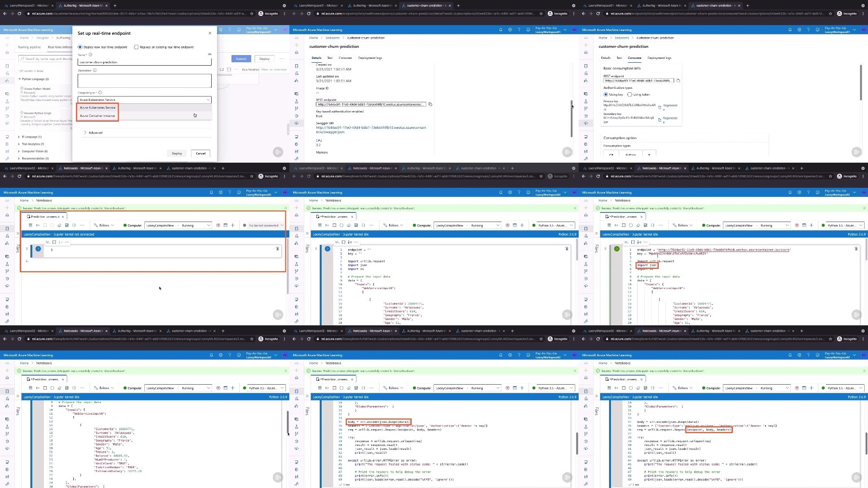Screen dimensions: 868x488
Task: Click eraser clear-outputs icon in kernel-not-connected notebook
Action: [x=60, y=225]
